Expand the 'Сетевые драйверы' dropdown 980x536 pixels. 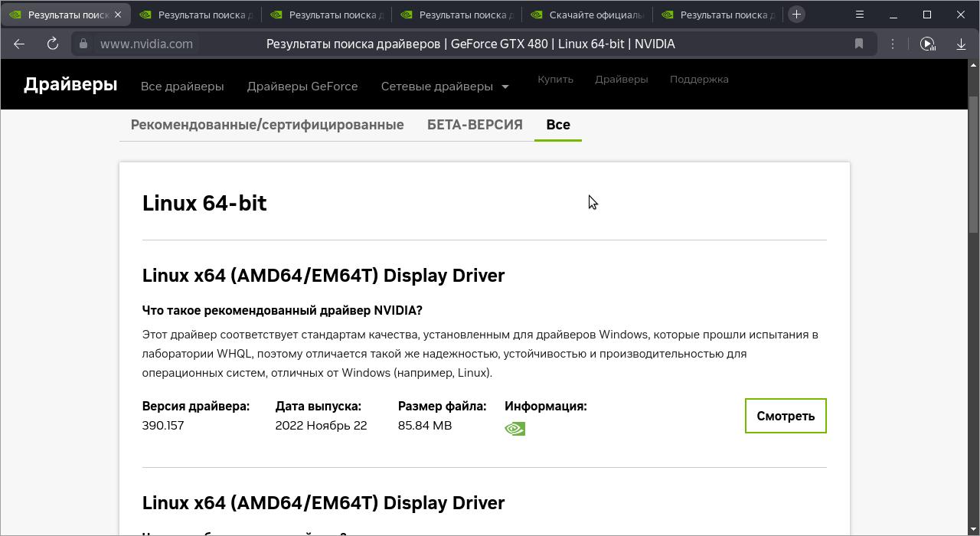[x=445, y=87]
